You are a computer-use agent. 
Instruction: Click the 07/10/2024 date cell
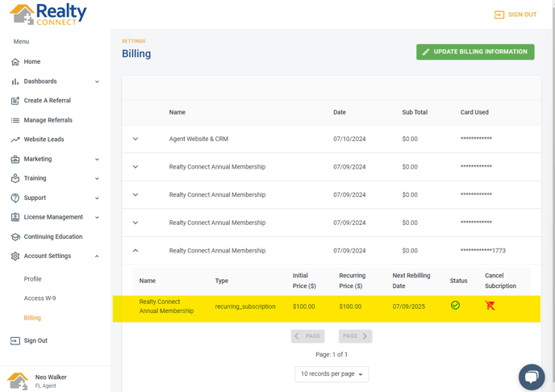pos(349,139)
